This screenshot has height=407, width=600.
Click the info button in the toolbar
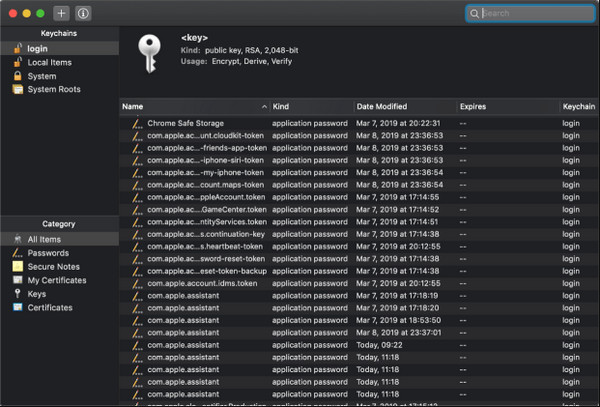pos(84,14)
